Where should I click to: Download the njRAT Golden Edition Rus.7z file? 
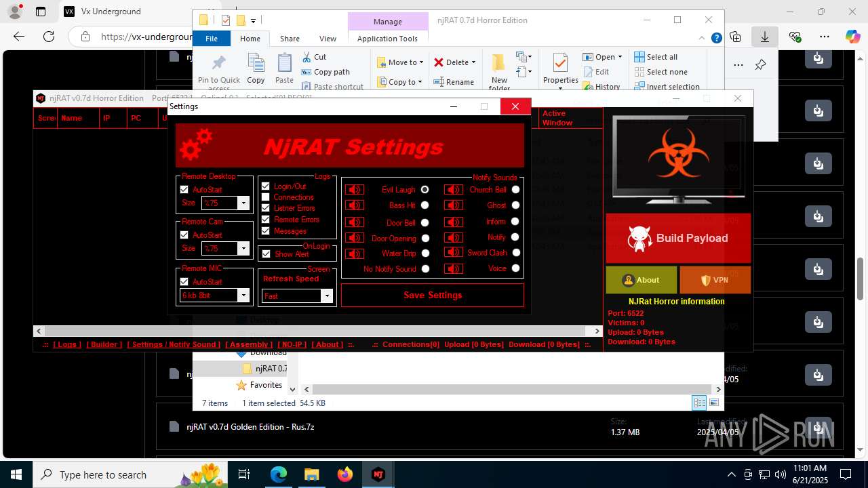point(818,427)
